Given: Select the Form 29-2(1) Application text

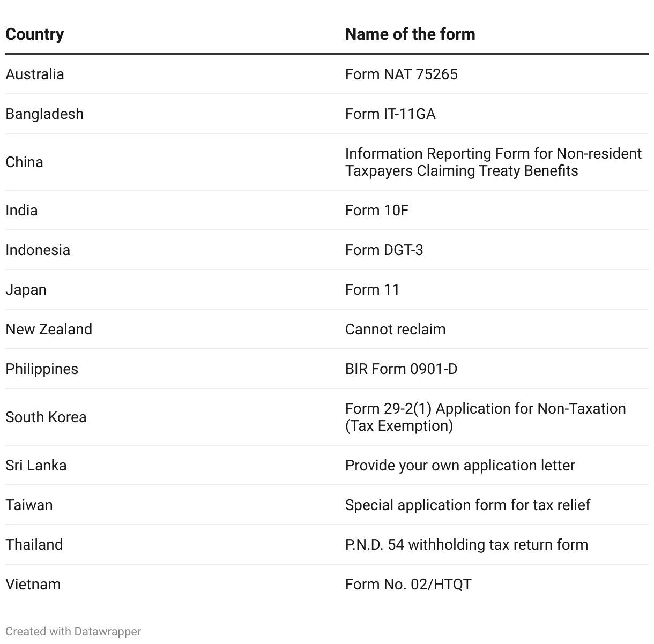Looking at the screenshot, I should tap(485, 417).
